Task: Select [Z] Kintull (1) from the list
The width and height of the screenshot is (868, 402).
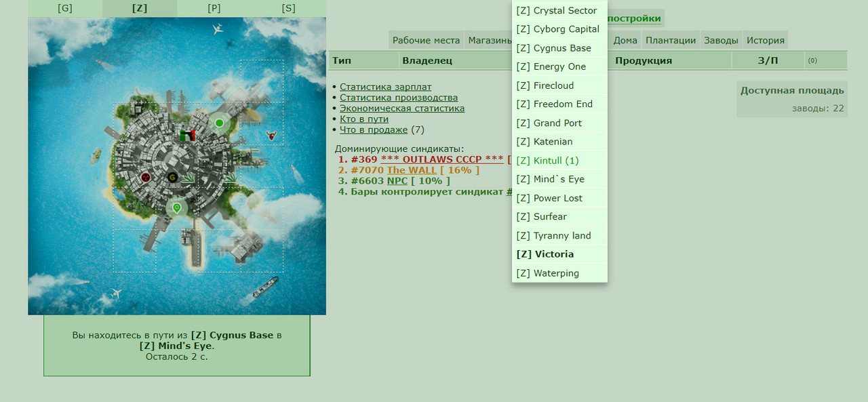Action: click(x=559, y=161)
